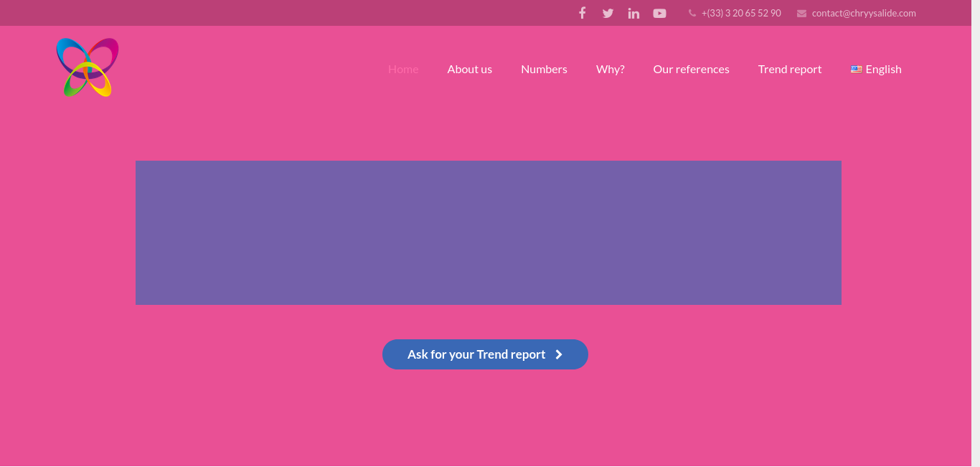Open Our references in the navigation

691,69
